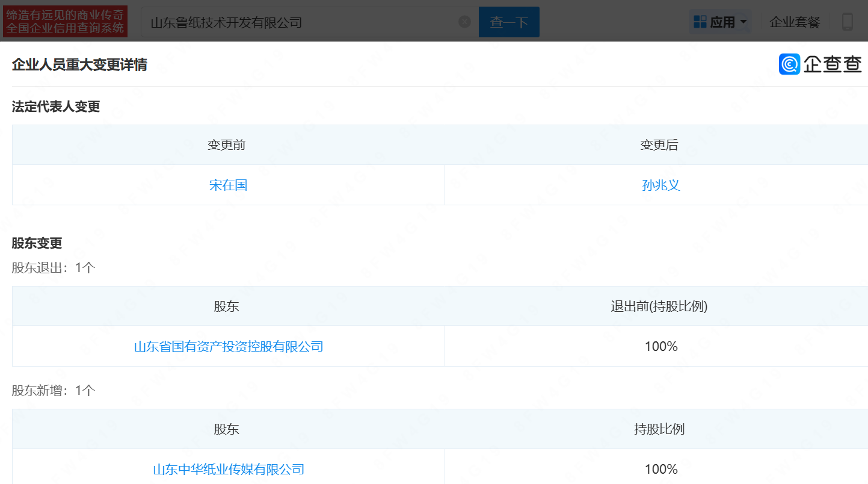Open the 企业套餐 menu item
Viewport: 868px width, 484px height.
pos(795,22)
